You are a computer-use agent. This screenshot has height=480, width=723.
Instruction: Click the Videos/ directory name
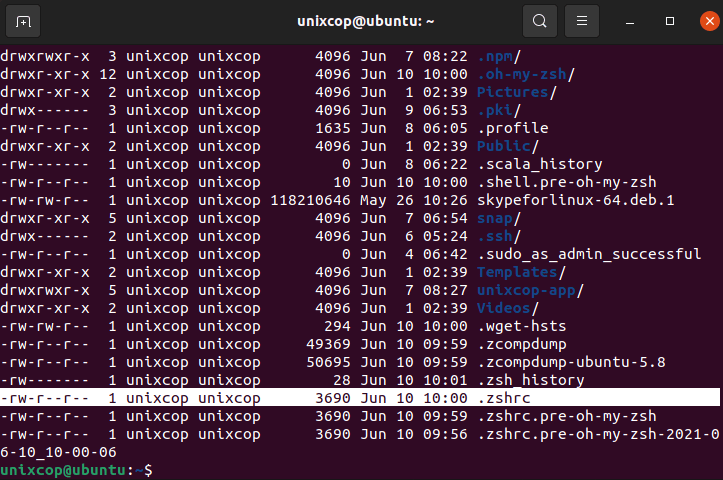click(x=508, y=308)
